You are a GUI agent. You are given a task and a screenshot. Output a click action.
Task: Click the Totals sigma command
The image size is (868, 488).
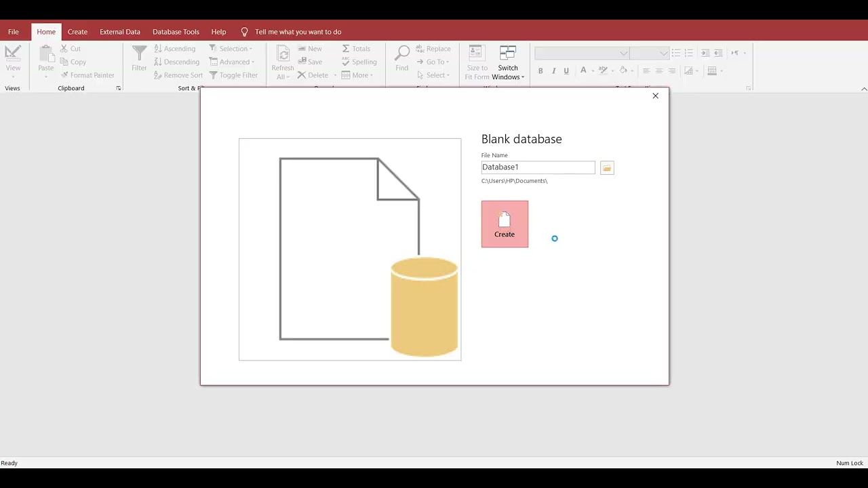(x=356, y=49)
